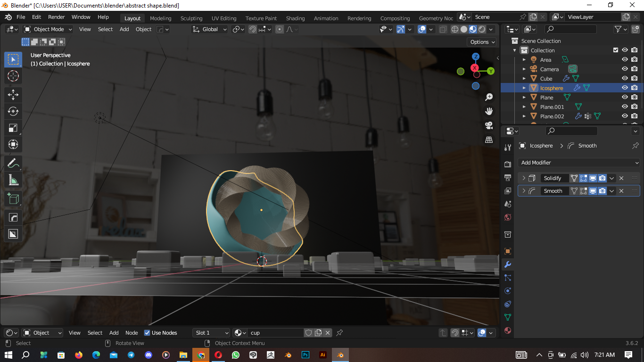The image size is (644, 362).
Task: Select the Scale tool
Action: 13,128
